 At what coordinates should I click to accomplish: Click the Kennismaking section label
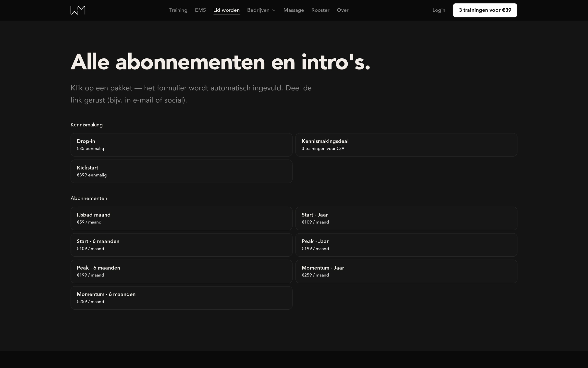pos(86,125)
